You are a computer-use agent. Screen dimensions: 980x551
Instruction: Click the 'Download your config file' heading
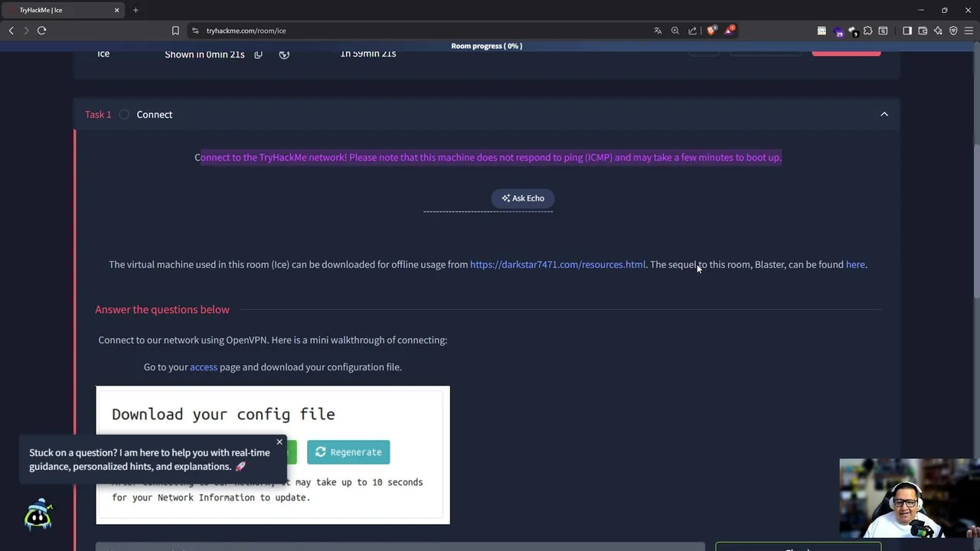tap(224, 414)
